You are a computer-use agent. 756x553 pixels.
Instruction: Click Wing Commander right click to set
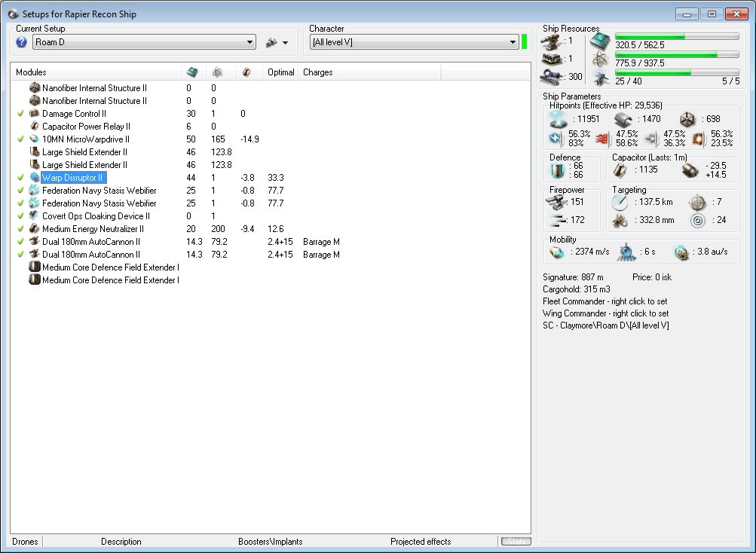pyautogui.click(x=605, y=313)
